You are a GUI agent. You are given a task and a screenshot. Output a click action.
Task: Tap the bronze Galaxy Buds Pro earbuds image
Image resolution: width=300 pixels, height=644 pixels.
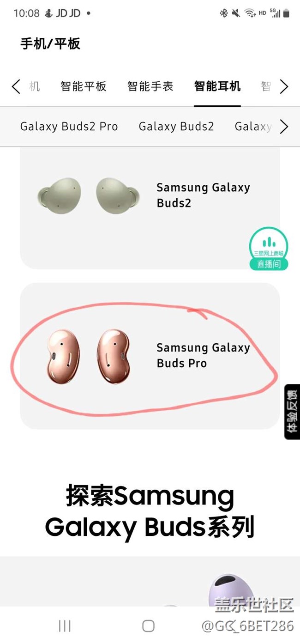[88, 356]
